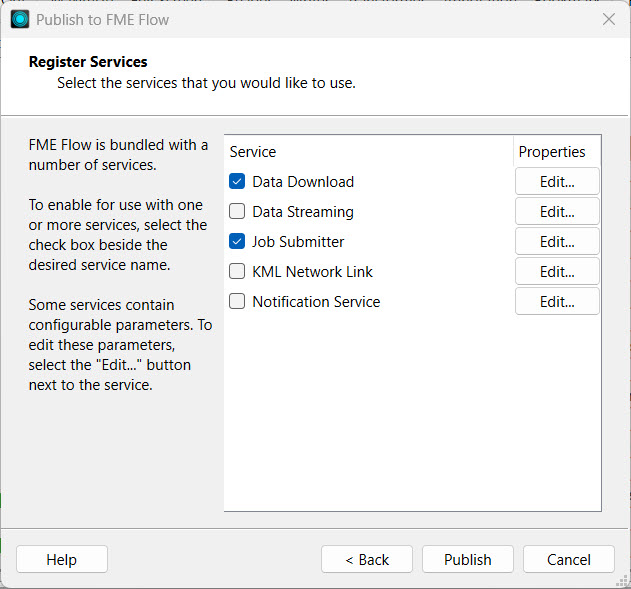631x589 pixels.
Task: Edit Notification Service parameters
Action: pyautogui.click(x=557, y=301)
